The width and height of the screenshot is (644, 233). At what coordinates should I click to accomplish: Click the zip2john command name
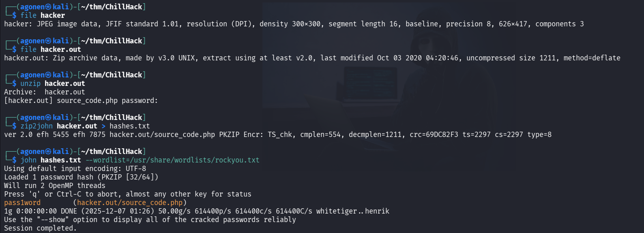point(36,126)
